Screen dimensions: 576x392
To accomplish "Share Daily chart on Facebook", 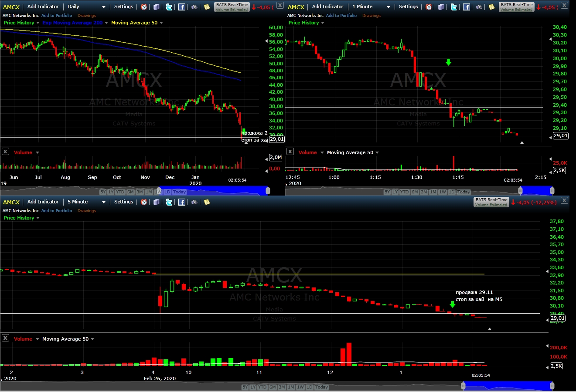I will point(182,7).
